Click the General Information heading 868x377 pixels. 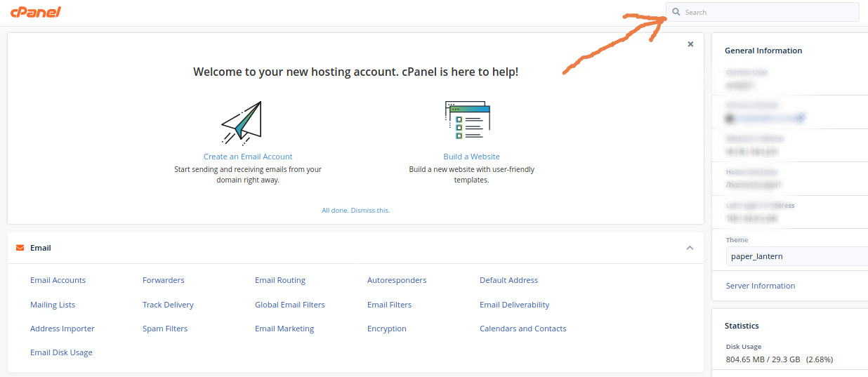coord(763,51)
